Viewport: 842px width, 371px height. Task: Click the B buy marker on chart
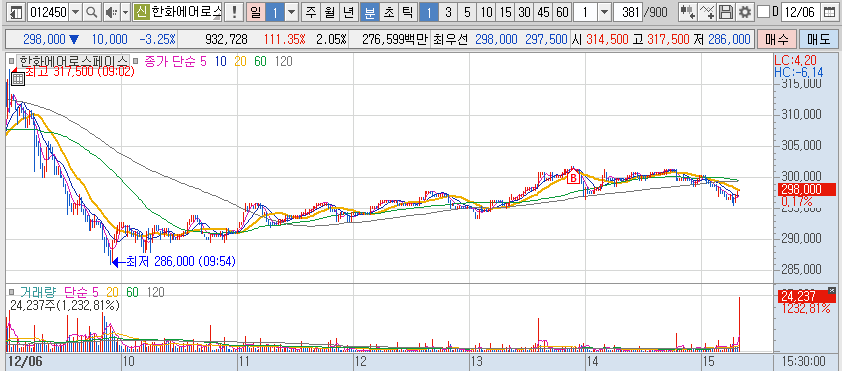pyautogui.click(x=573, y=177)
